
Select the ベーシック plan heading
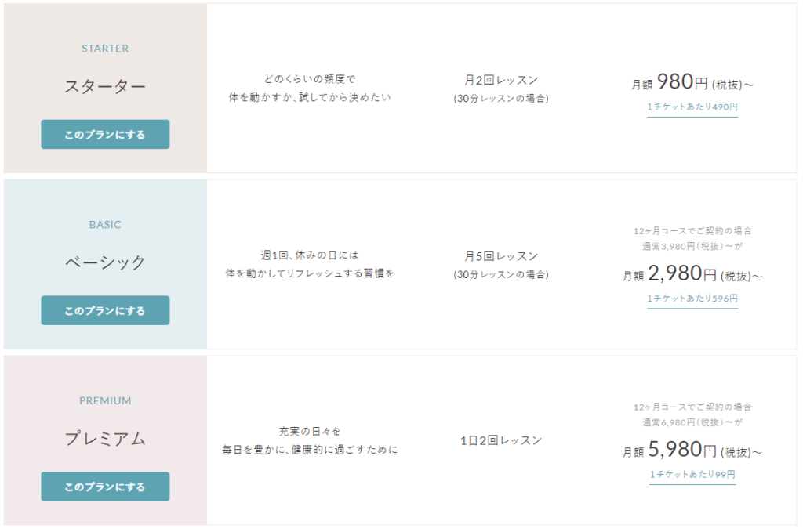[x=105, y=262]
